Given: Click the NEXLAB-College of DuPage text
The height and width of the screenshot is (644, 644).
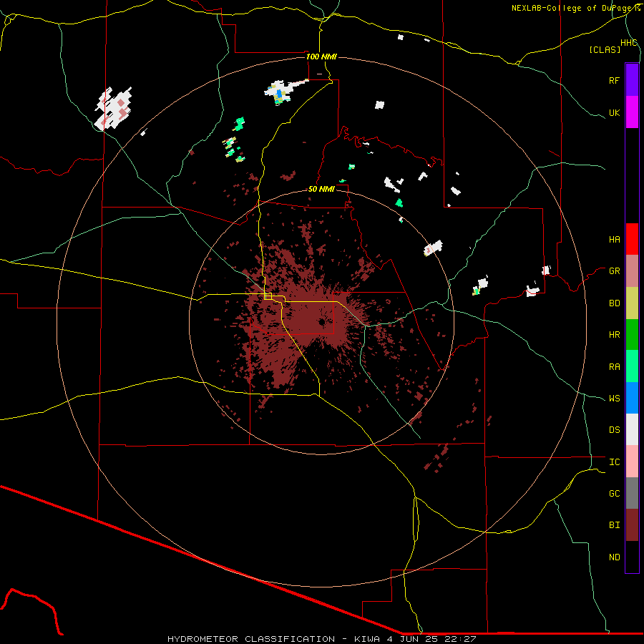Looking at the screenshot, I should pos(572,8).
